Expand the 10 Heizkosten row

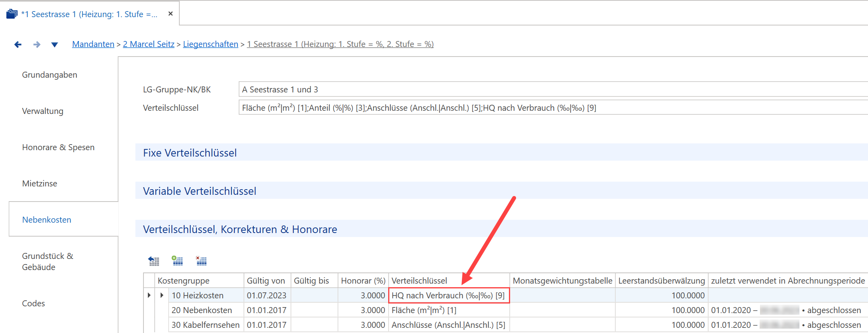tap(162, 295)
